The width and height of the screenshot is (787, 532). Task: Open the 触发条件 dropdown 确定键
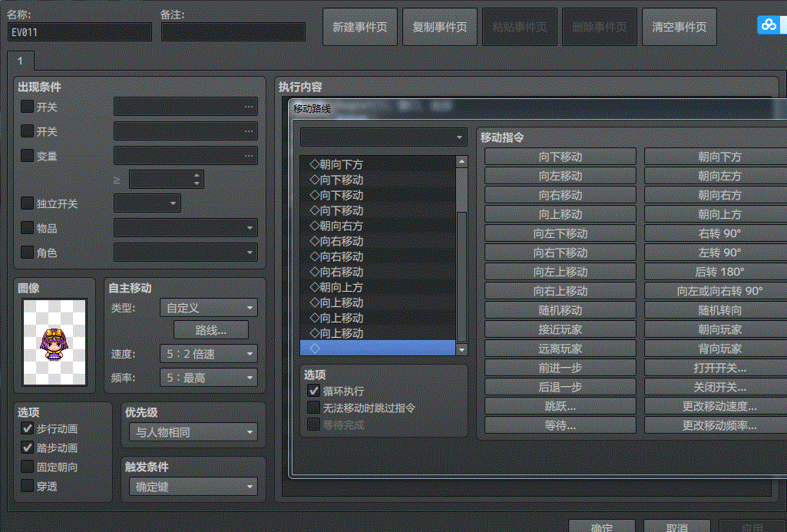click(193, 487)
